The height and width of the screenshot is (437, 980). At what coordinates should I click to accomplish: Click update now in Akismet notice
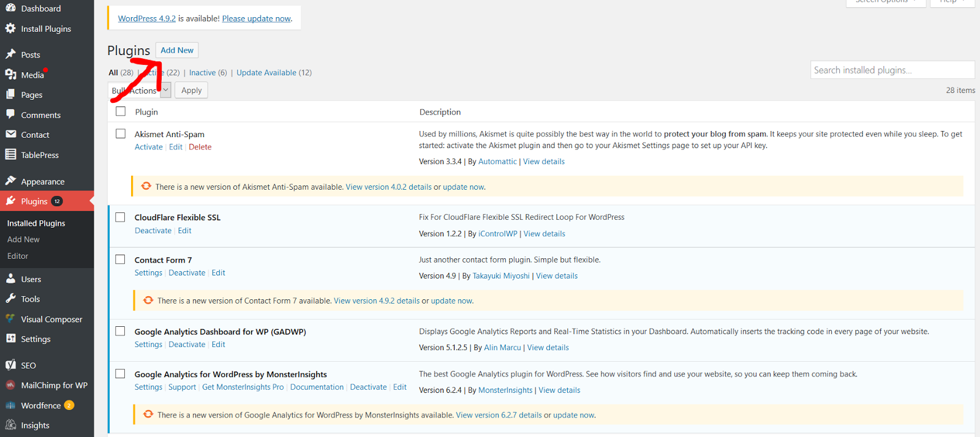coord(464,187)
